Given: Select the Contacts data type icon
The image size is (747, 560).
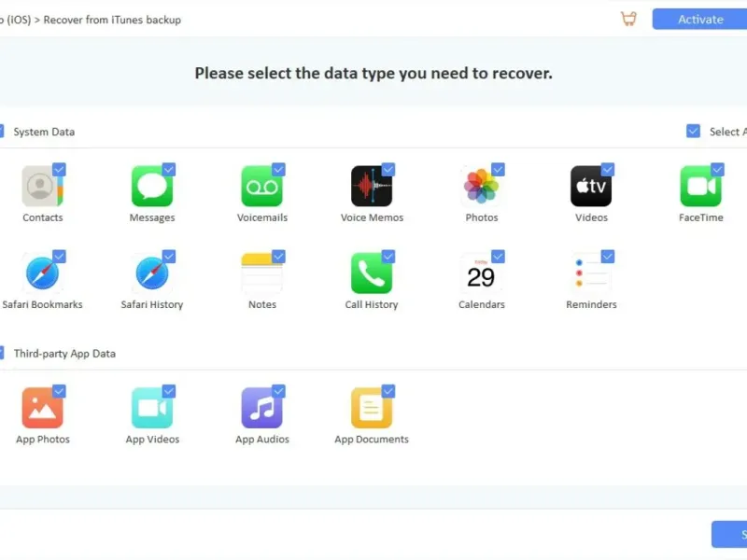Looking at the screenshot, I should pos(42,186).
